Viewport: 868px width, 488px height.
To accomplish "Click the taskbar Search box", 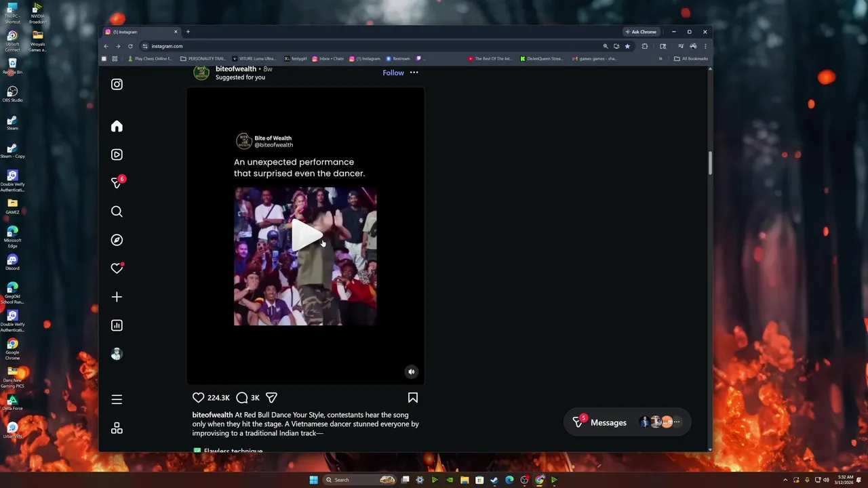I will coord(359,480).
